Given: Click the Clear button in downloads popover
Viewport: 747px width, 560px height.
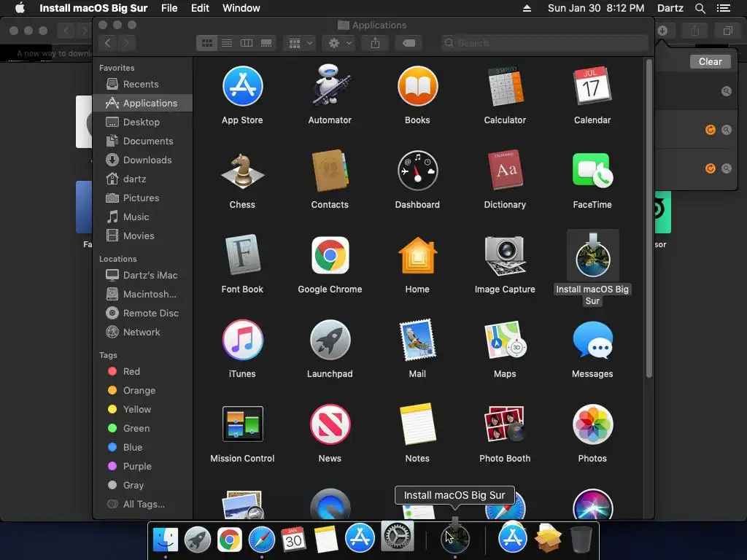Looking at the screenshot, I should (x=711, y=61).
